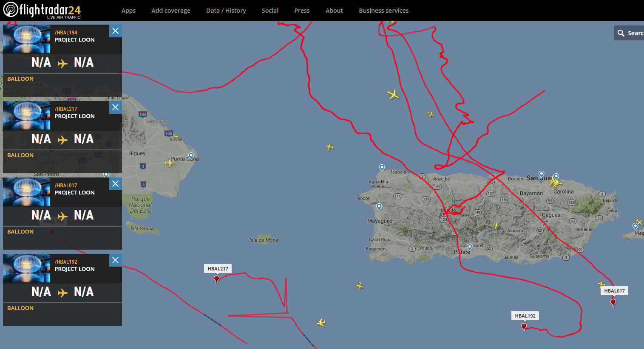Open the HBAL194 panel balloon photo
644x349 pixels.
pos(26,39)
